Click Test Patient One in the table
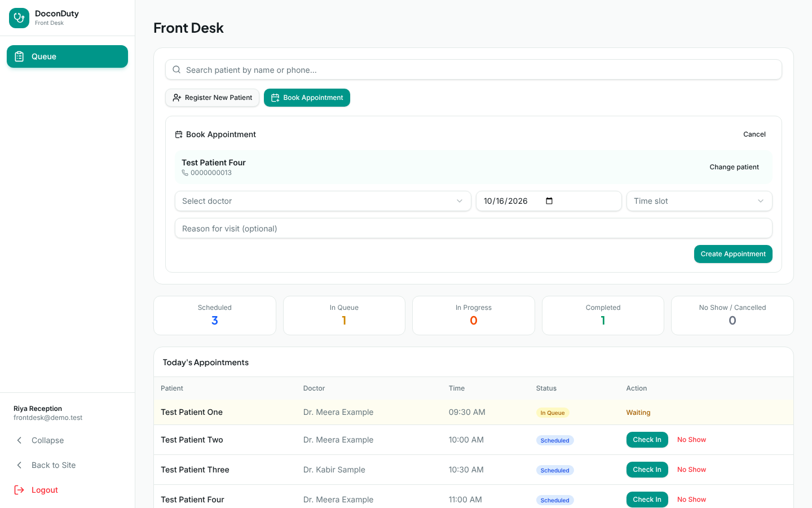 [x=192, y=412]
